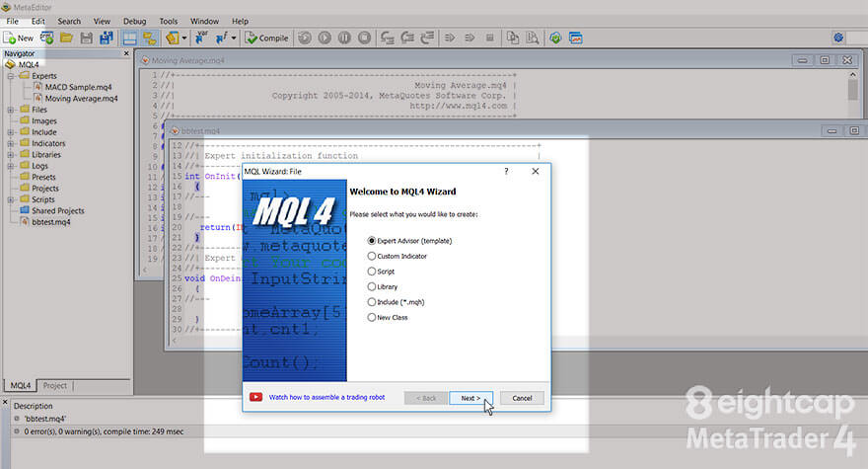Image resolution: width=868 pixels, height=469 pixels.
Task: Open the Search menu
Action: tap(69, 21)
